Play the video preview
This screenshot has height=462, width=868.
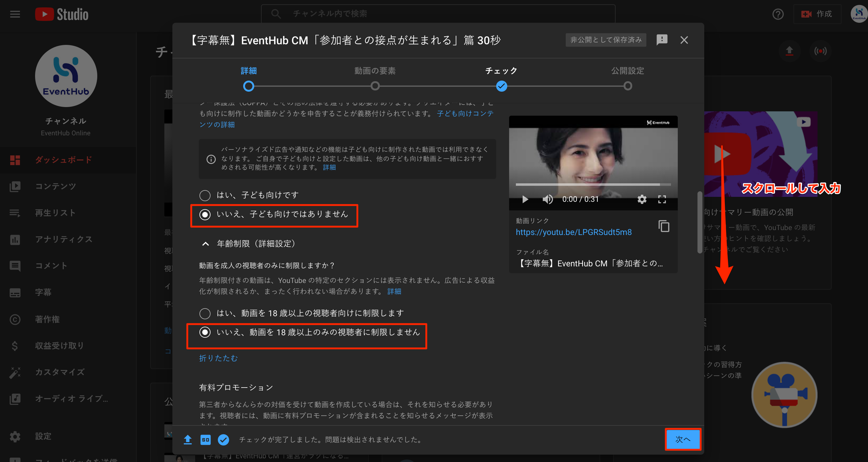coord(525,199)
